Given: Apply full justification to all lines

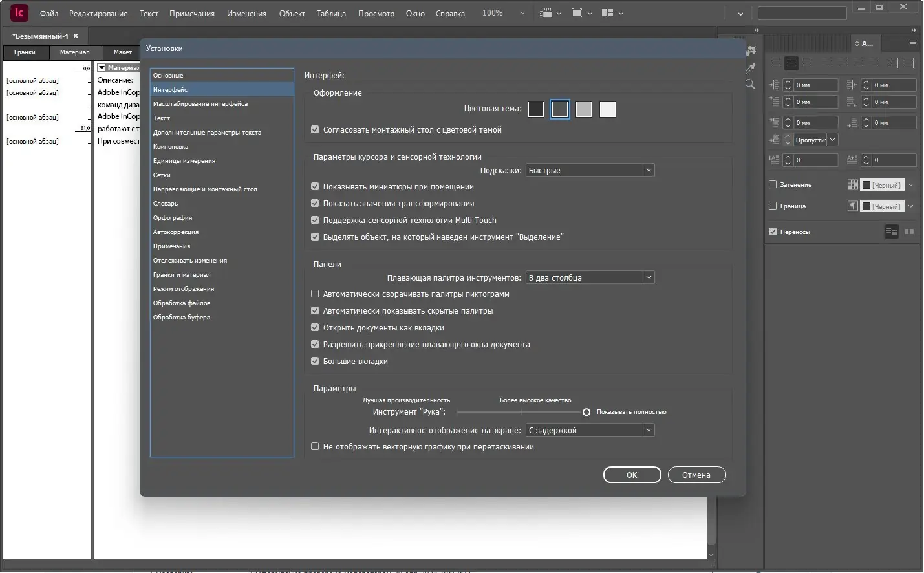Looking at the screenshot, I should point(874,63).
